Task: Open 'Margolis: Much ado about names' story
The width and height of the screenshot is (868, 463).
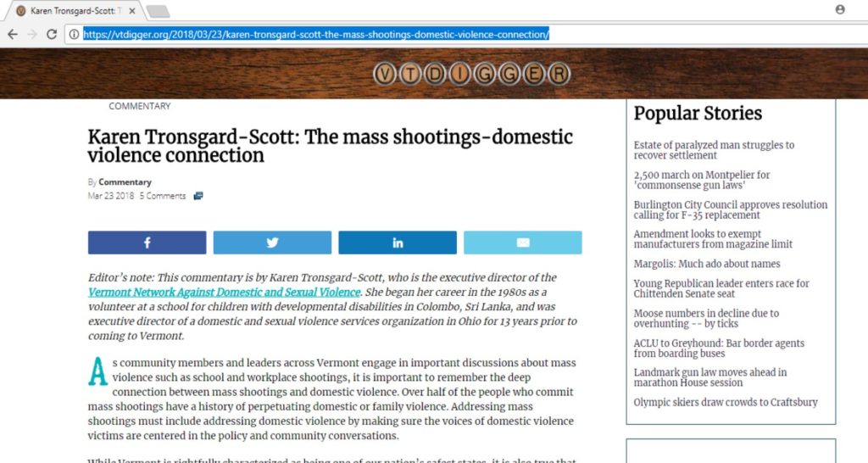Action: pyautogui.click(x=707, y=264)
